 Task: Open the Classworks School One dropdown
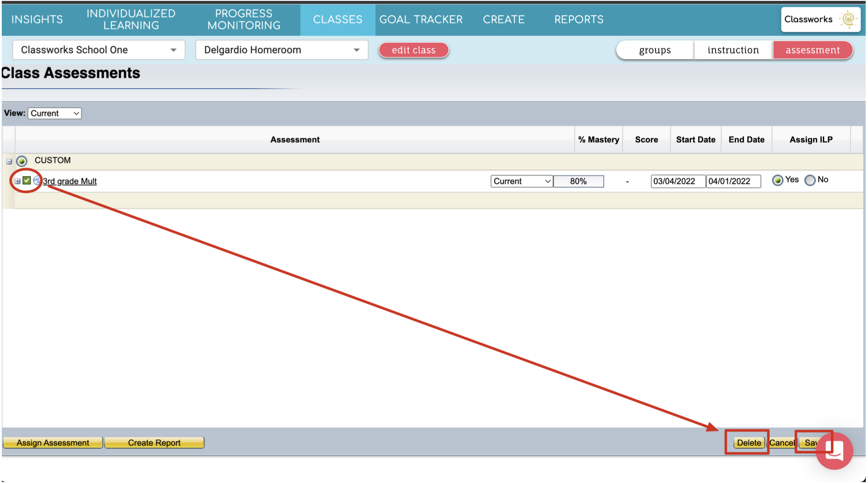tap(98, 50)
